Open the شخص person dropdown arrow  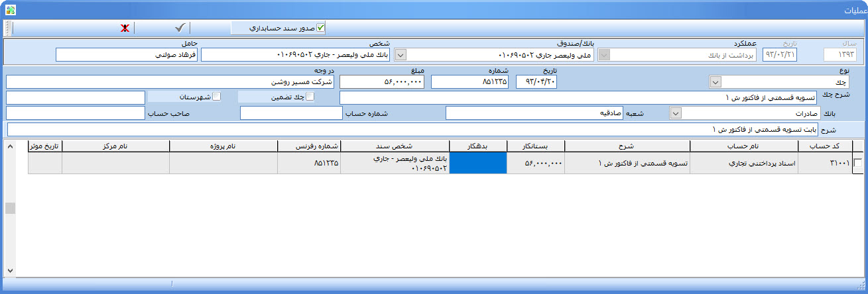[x=401, y=55]
